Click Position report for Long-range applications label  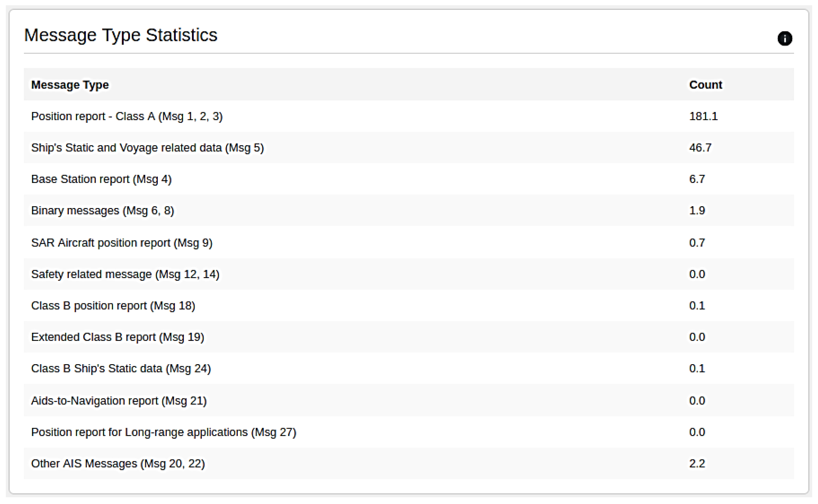point(163,432)
